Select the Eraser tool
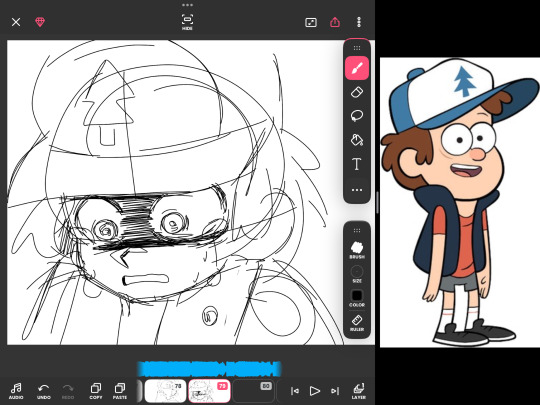This screenshot has height=405, width=540. coord(357,92)
